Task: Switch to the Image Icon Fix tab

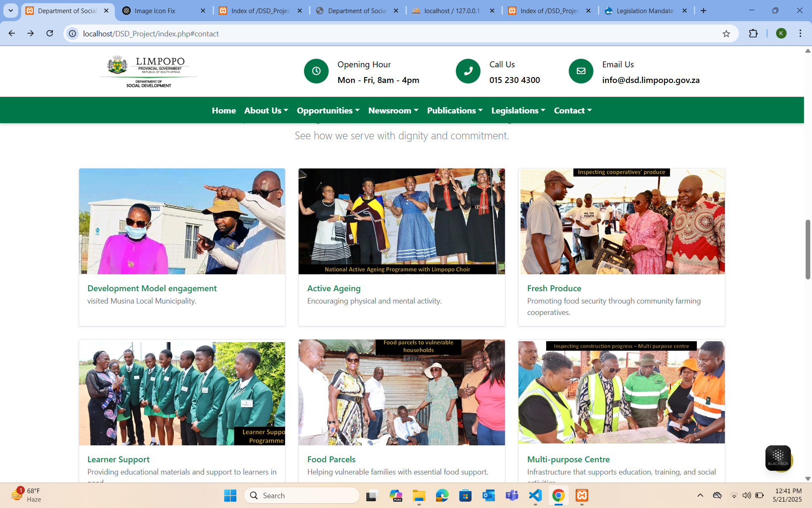Action: pyautogui.click(x=155, y=11)
